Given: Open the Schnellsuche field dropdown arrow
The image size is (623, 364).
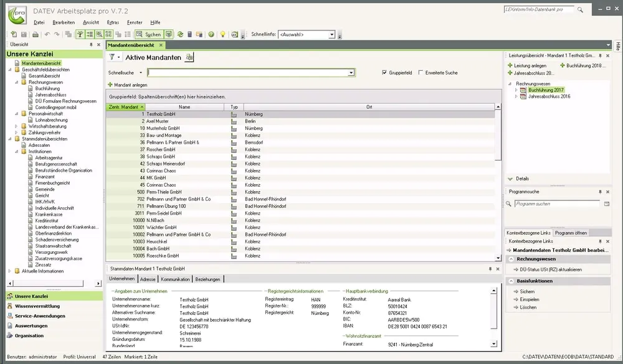Looking at the screenshot, I should (351, 73).
